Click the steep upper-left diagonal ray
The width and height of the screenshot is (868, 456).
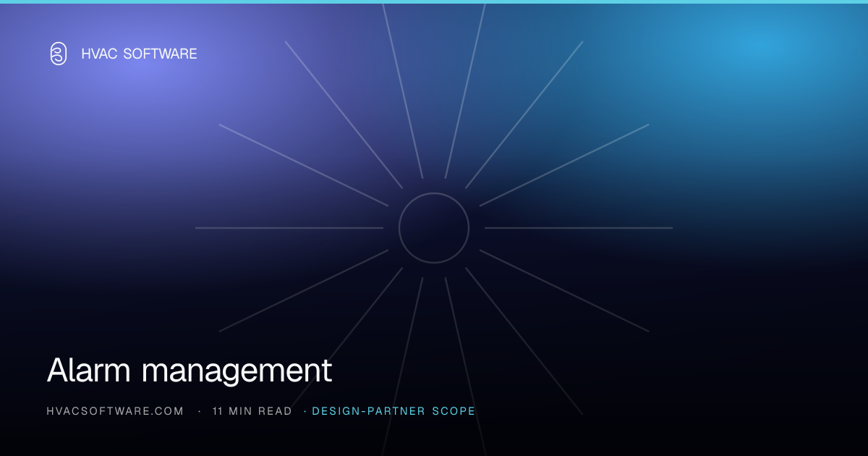click(344, 114)
